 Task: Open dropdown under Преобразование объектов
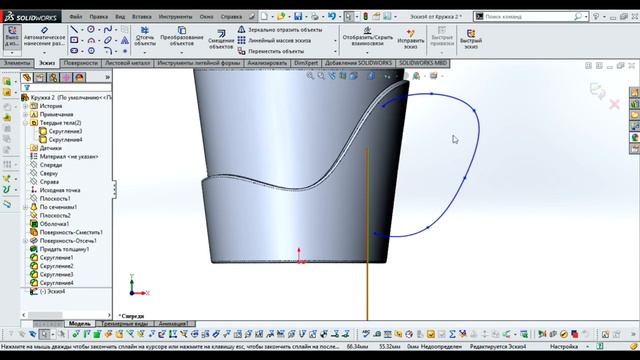182,52
